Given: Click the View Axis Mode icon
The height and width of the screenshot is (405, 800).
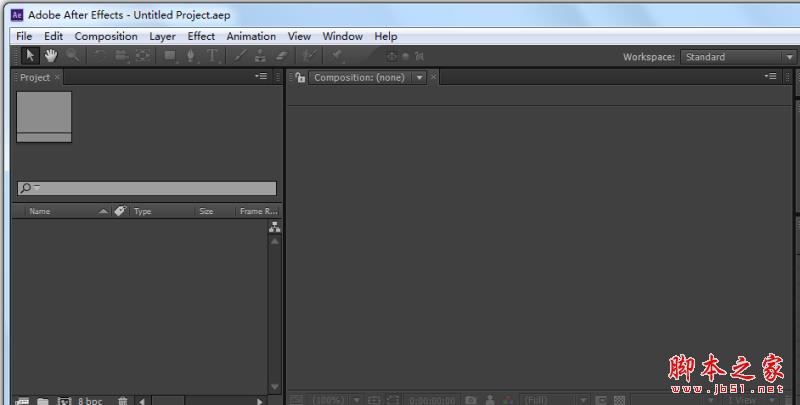Looking at the screenshot, I should pos(419,56).
